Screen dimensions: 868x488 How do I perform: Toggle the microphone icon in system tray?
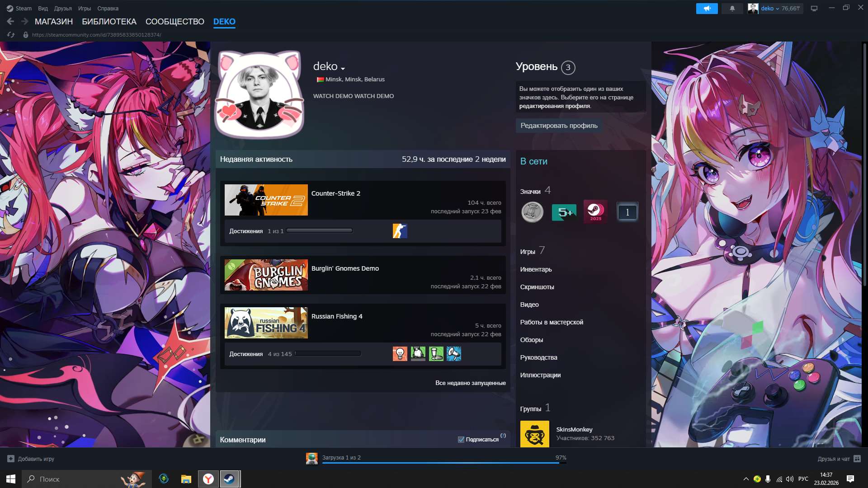(x=769, y=479)
